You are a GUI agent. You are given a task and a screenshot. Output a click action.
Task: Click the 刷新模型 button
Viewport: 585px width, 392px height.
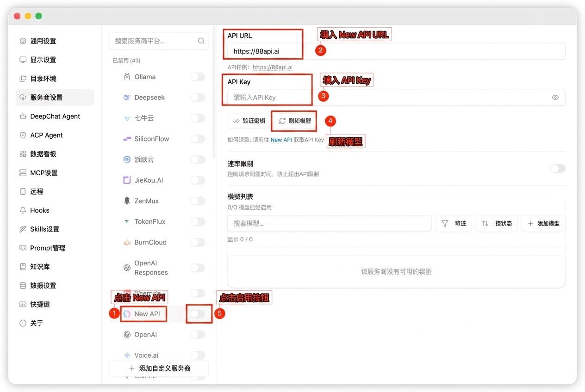pyautogui.click(x=294, y=121)
